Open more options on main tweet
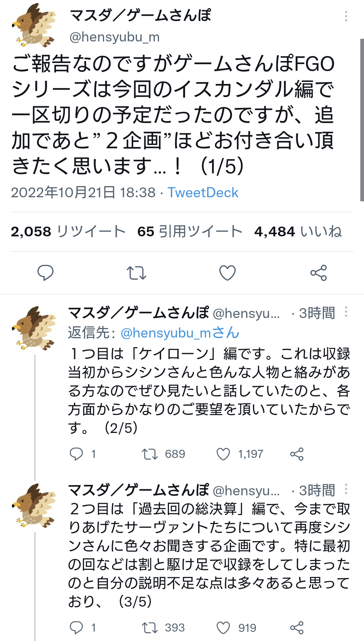 click(x=346, y=16)
